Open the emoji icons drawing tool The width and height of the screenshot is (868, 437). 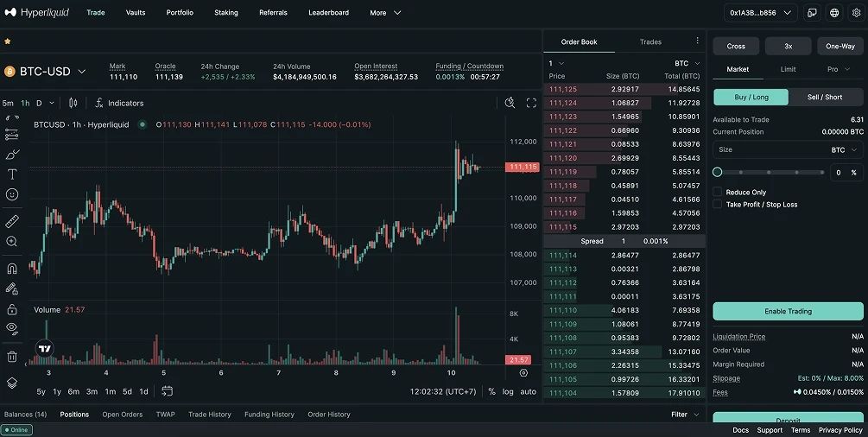point(12,195)
